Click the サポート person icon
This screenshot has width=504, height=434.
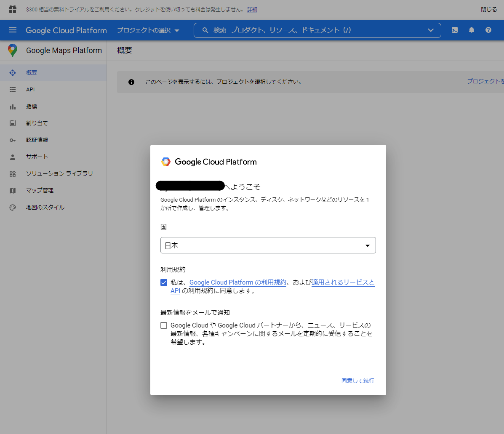point(13,157)
